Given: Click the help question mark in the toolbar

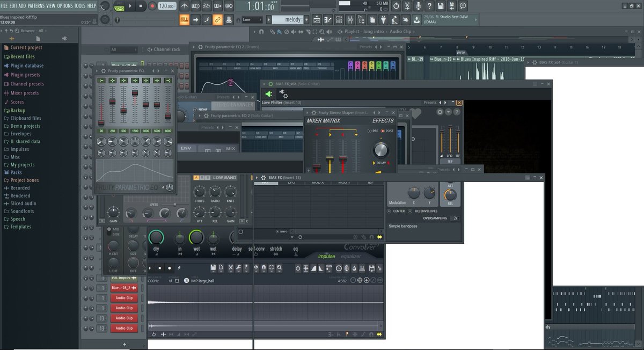Looking at the screenshot, I should click(429, 6).
